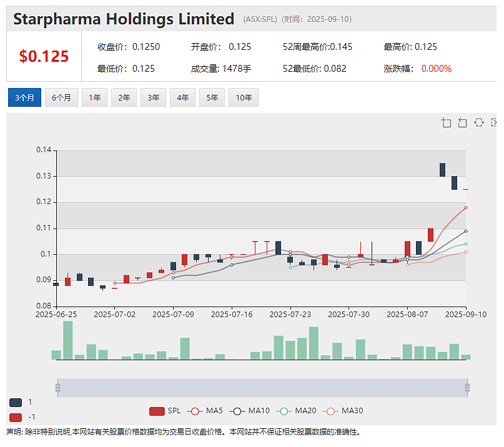Hide the MA10 moving average line
Viewport: 504px width, 447px height.
(x=249, y=411)
